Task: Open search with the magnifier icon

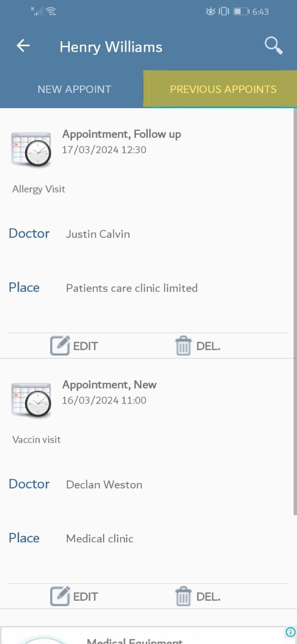Action: (x=273, y=45)
